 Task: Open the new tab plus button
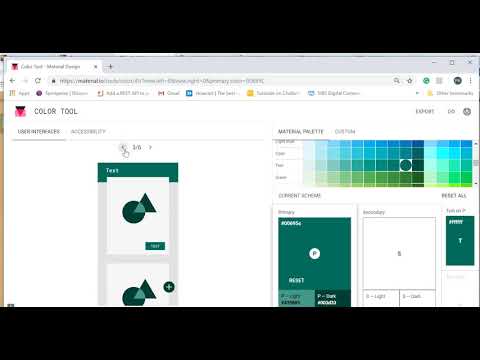pyautogui.click(x=110, y=67)
